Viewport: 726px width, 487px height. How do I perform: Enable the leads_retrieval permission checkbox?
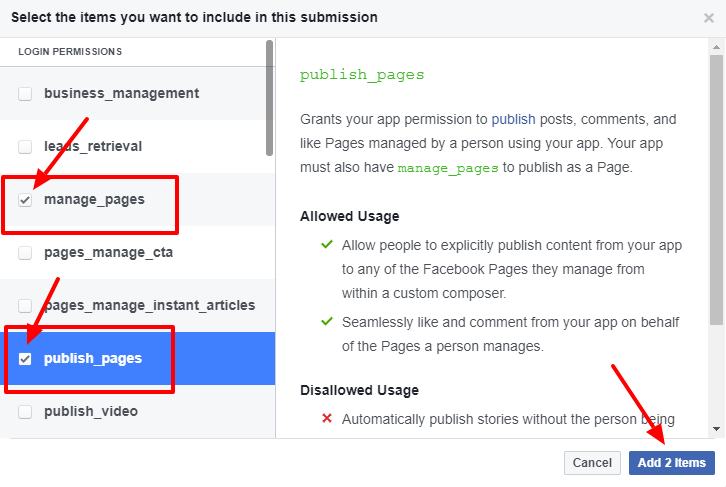(26, 147)
